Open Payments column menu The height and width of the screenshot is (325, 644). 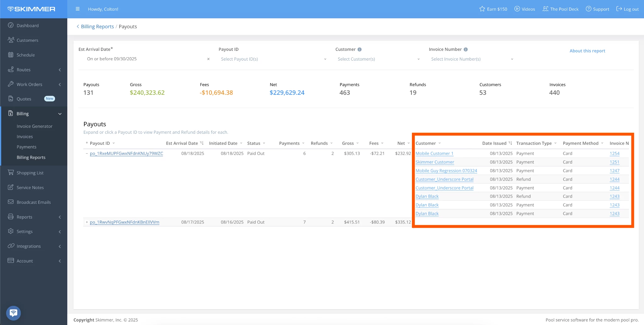tap(303, 143)
